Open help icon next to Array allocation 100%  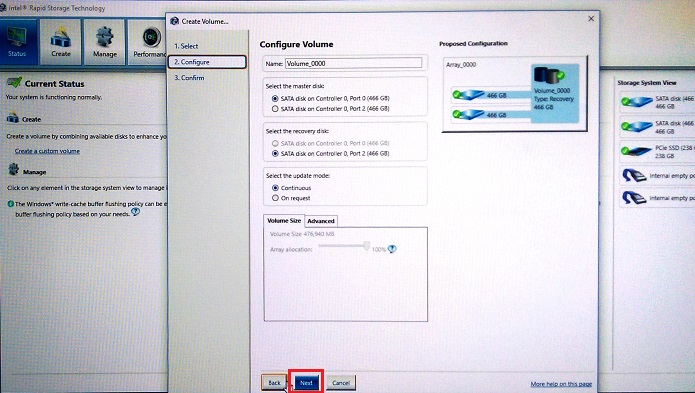[x=392, y=249]
